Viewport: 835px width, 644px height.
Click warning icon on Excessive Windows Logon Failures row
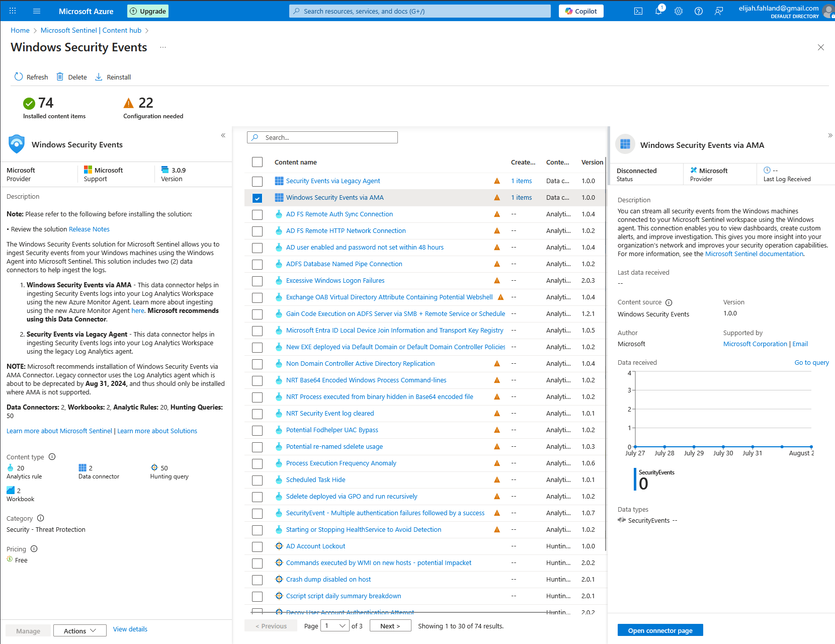pos(497,281)
